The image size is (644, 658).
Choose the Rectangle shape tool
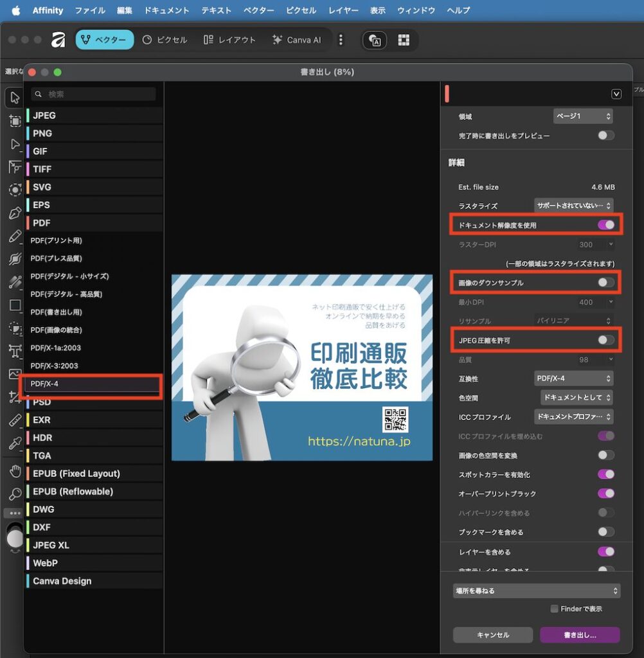coord(14,305)
